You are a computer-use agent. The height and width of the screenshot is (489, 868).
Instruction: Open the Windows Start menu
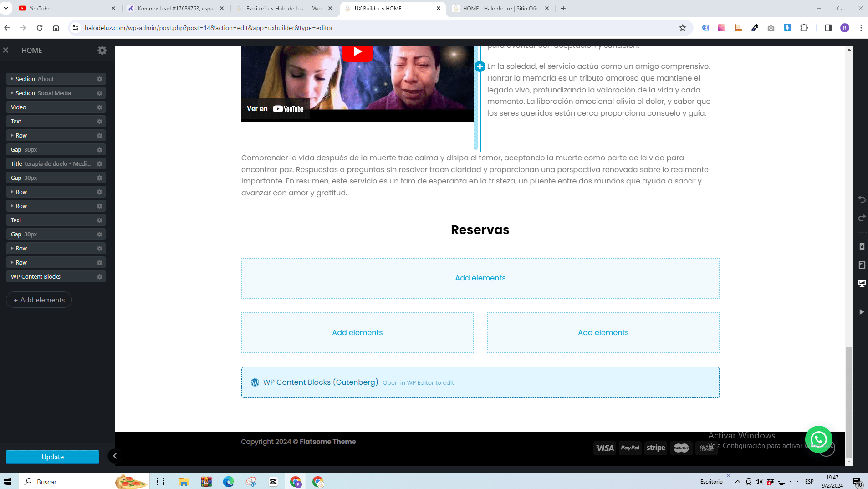click(x=8, y=482)
